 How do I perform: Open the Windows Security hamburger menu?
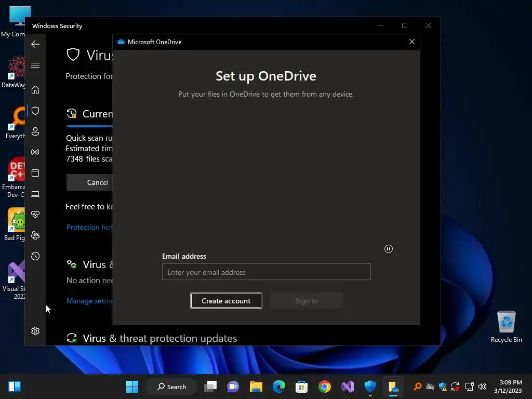coord(35,65)
